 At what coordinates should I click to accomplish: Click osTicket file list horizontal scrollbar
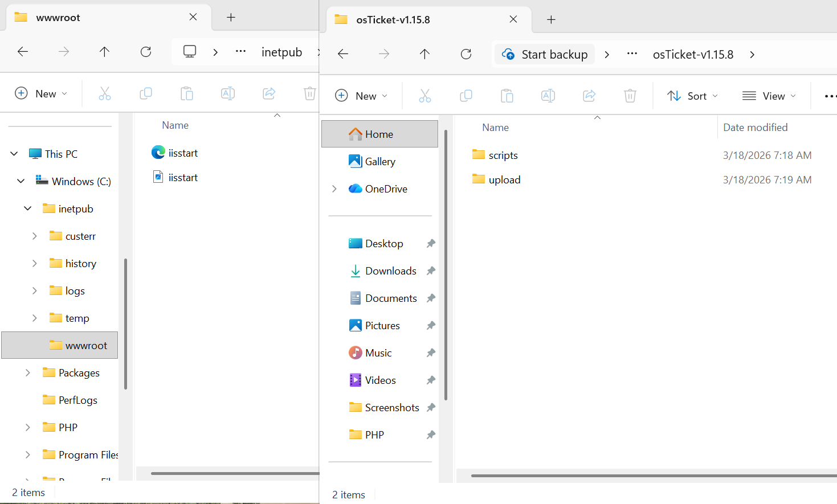pos(654,476)
